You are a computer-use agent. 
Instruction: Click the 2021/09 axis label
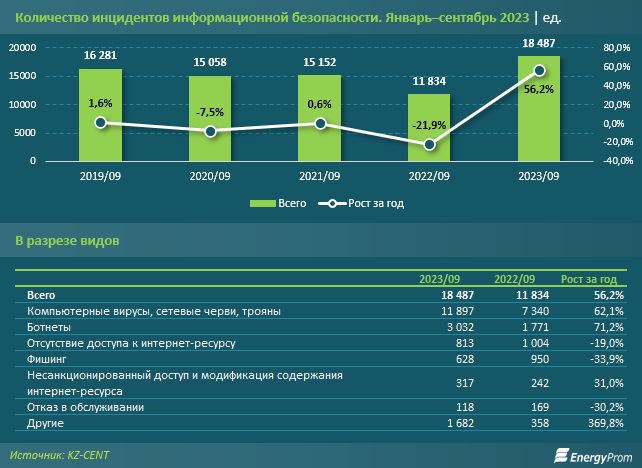[x=320, y=175]
